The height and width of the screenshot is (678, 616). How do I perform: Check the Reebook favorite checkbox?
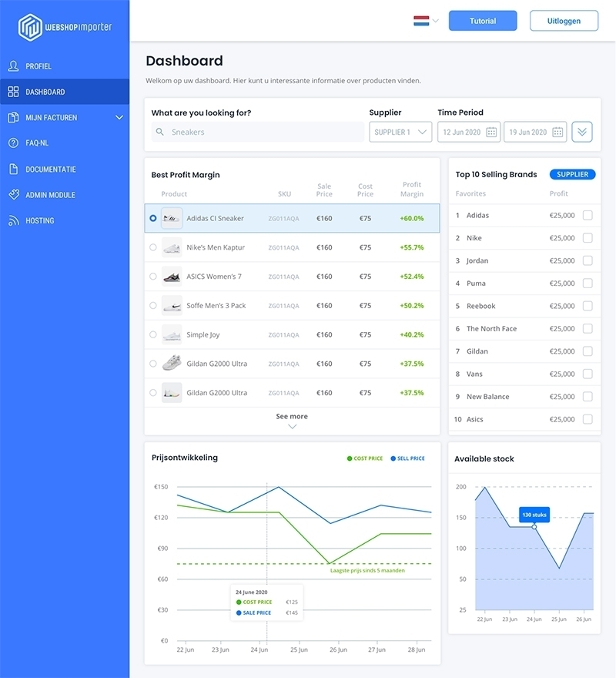click(588, 306)
